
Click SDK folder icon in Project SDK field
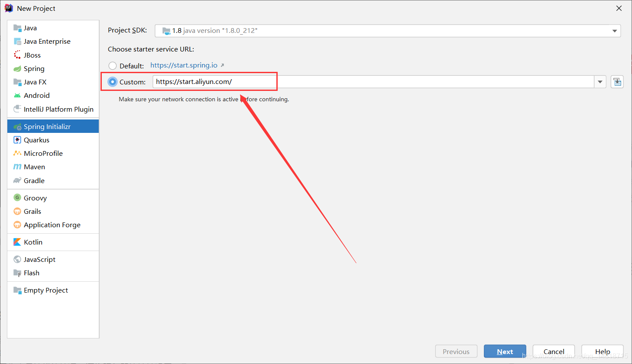[x=166, y=31]
